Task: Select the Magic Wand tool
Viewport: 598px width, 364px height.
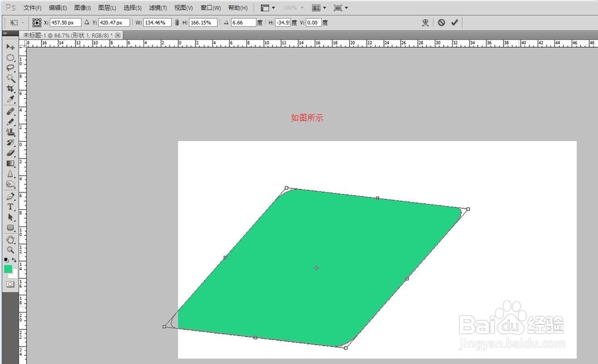Action: click(x=10, y=78)
